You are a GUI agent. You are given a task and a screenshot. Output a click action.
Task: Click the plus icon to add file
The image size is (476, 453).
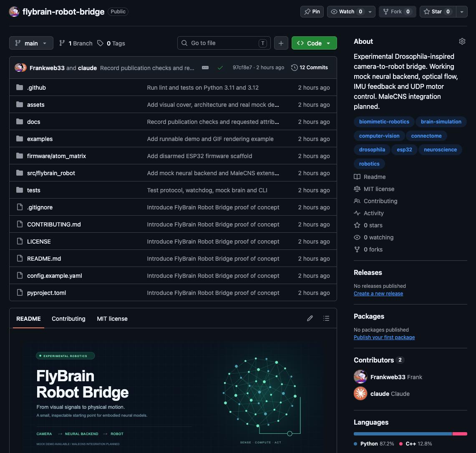click(x=281, y=43)
